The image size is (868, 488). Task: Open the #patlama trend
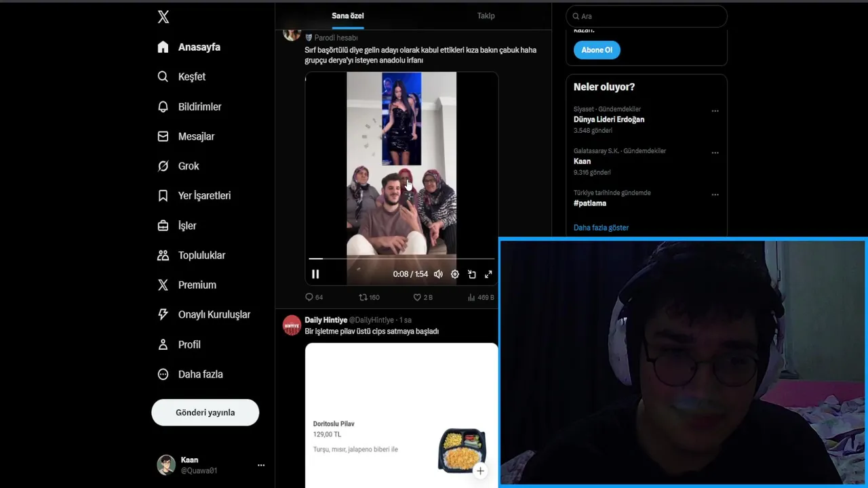590,203
